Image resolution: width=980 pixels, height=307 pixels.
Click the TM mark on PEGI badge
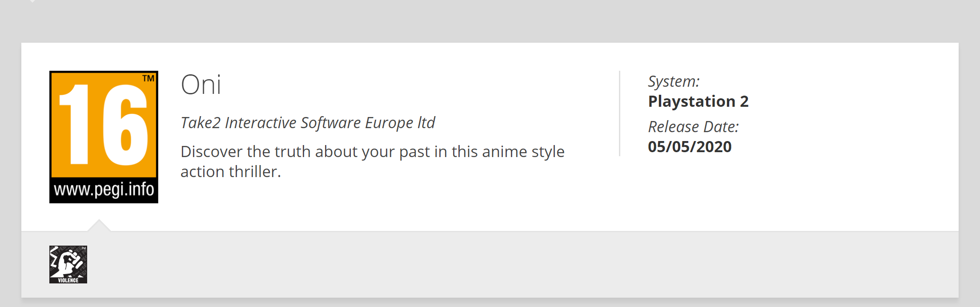tap(148, 79)
